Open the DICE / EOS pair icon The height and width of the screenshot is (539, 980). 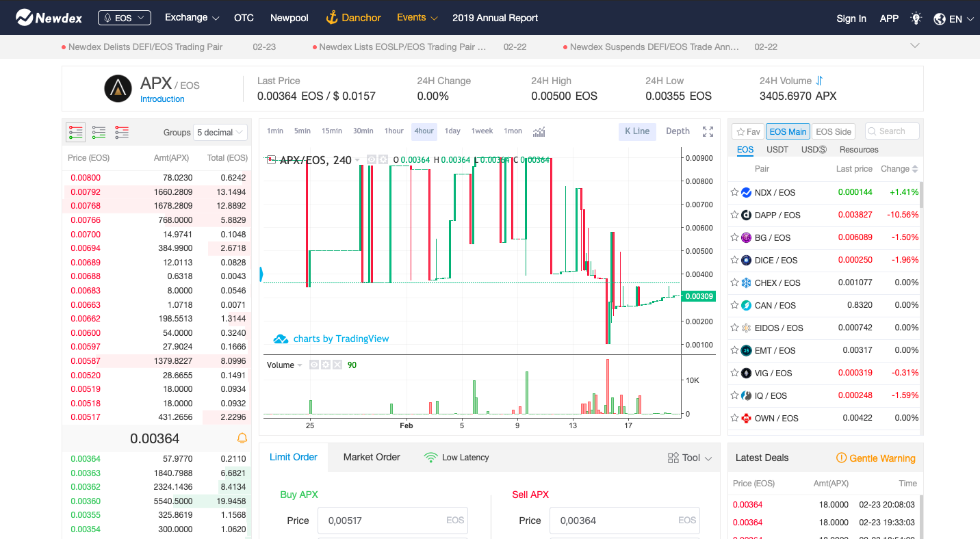tap(747, 260)
